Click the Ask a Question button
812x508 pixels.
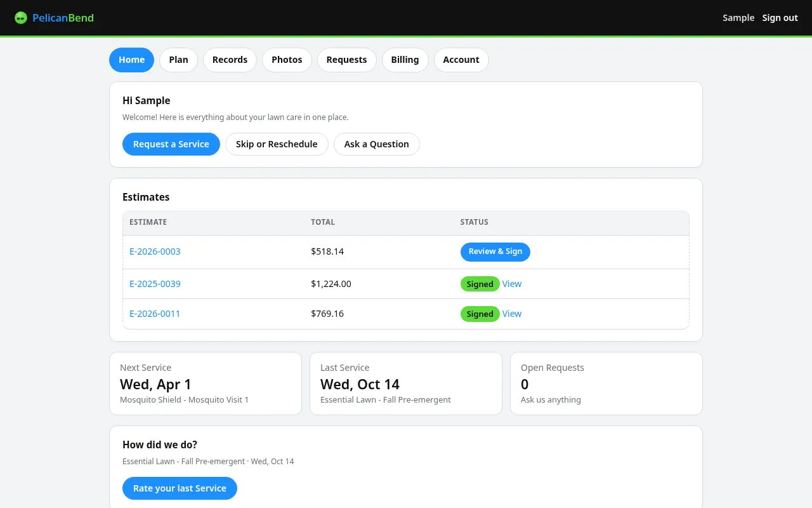[x=377, y=144]
